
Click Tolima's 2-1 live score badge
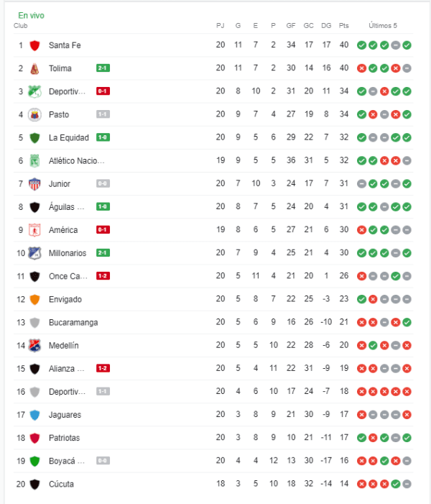click(x=103, y=68)
